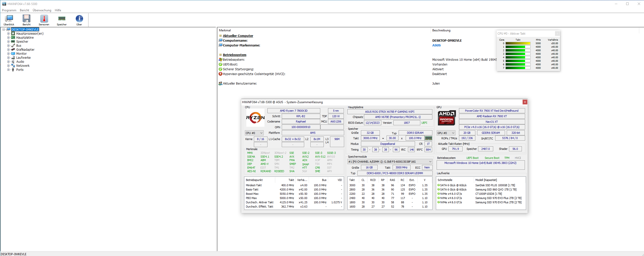Click the HWiNFO64 title bar app icon
This screenshot has width=644, height=256.
click(4, 4)
